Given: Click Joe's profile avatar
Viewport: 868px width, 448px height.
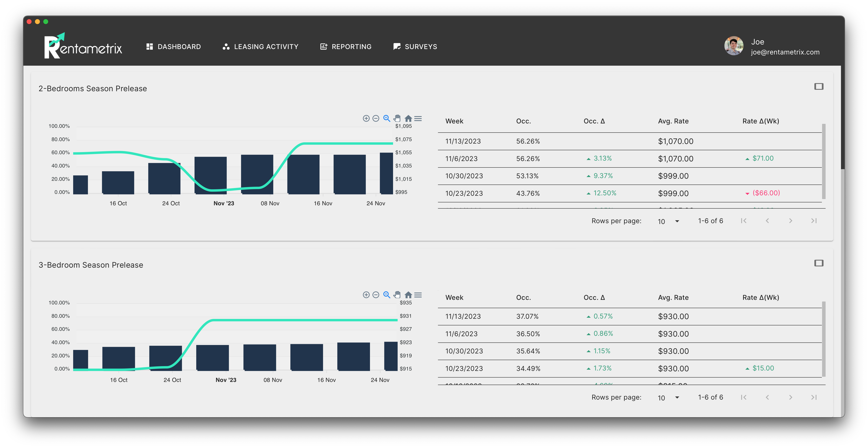Looking at the screenshot, I should [x=734, y=46].
